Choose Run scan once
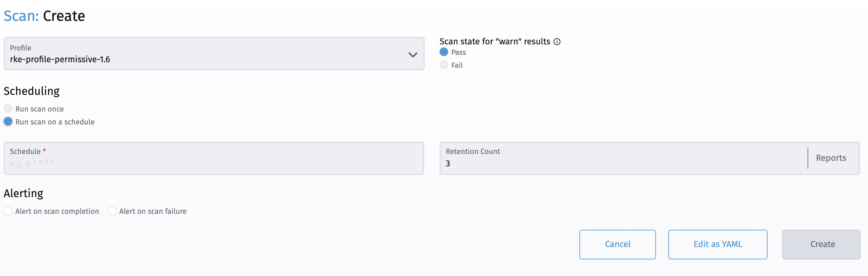Screen dimensions: 868x276 point(8,108)
